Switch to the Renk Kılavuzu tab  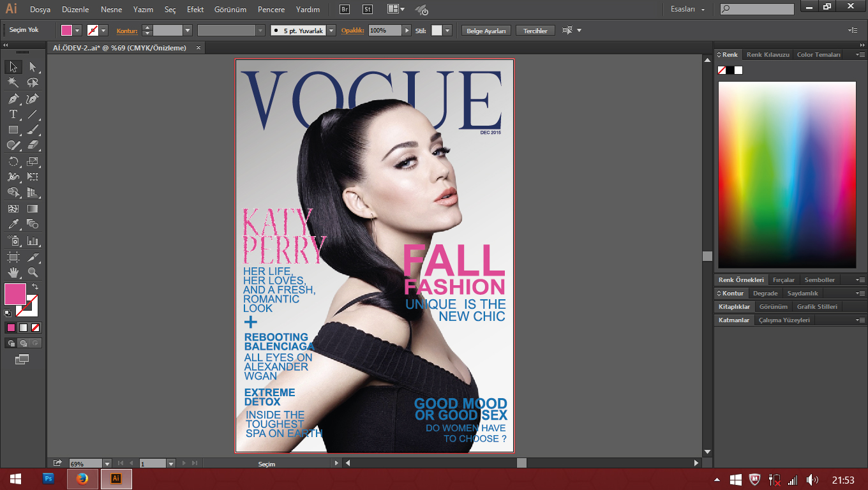768,55
